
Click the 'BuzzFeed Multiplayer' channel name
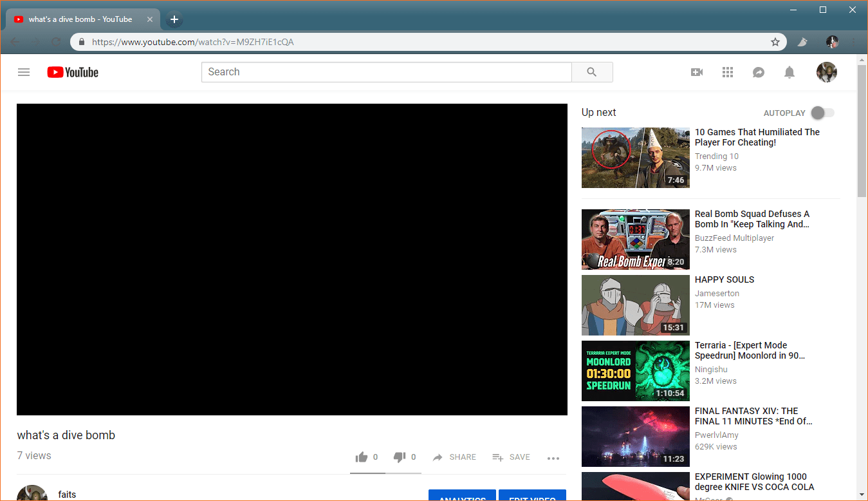734,238
